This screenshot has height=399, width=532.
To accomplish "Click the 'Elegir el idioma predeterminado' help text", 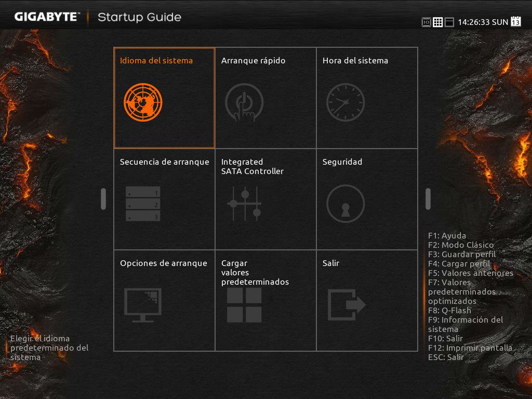I will [x=49, y=348].
